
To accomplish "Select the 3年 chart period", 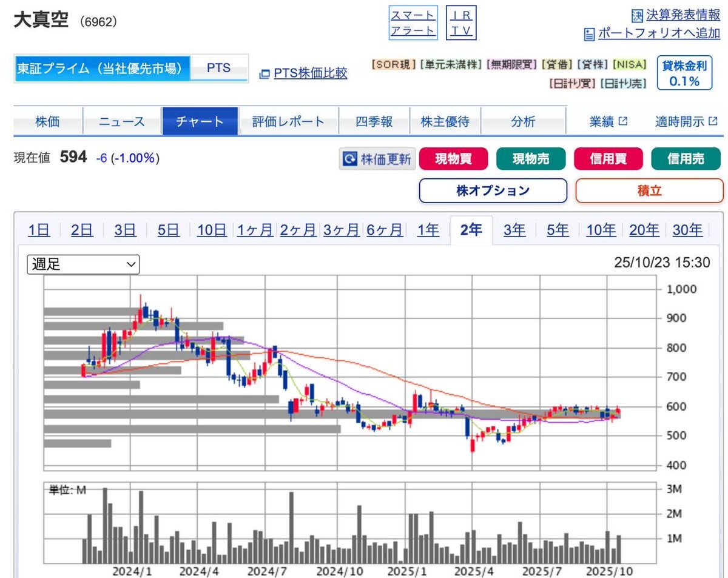I will 514,230.
